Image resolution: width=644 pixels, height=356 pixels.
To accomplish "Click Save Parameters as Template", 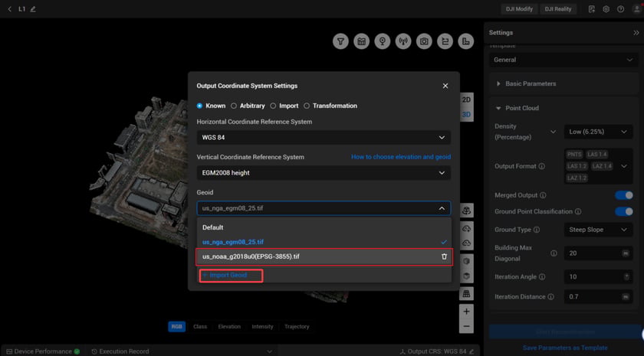I will pos(565,348).
